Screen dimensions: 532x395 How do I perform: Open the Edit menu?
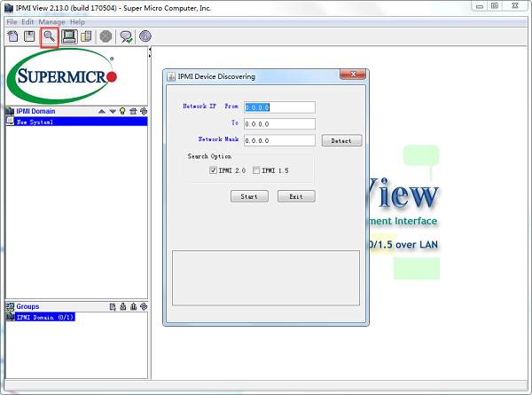pos(27,22)
